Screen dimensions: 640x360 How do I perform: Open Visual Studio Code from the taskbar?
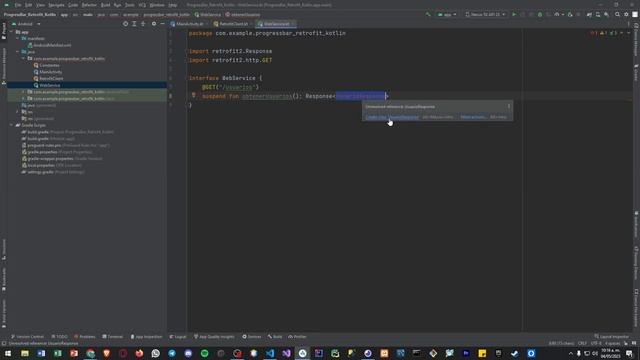[x=270, y=353]
